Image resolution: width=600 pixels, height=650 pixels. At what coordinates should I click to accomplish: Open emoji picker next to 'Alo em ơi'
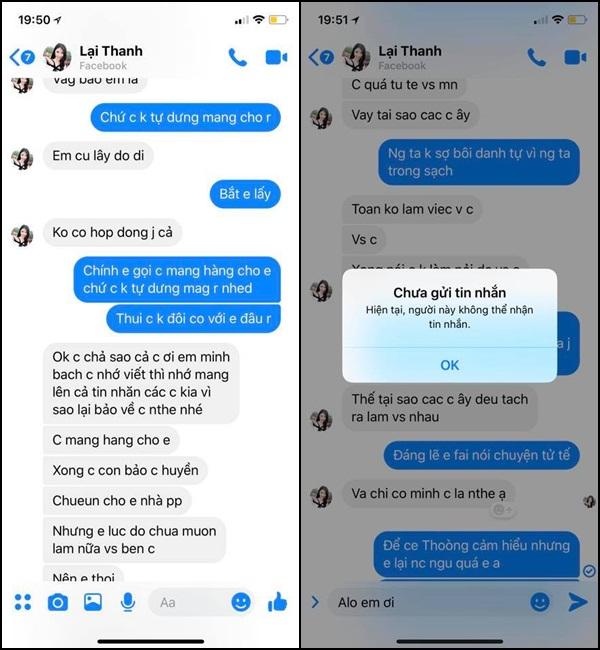540,602
